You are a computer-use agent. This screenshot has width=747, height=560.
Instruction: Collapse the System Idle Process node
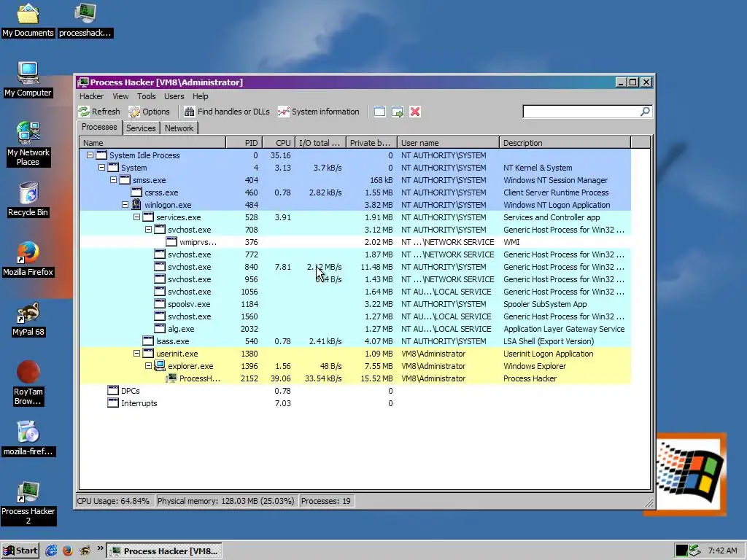coord(90,155)
